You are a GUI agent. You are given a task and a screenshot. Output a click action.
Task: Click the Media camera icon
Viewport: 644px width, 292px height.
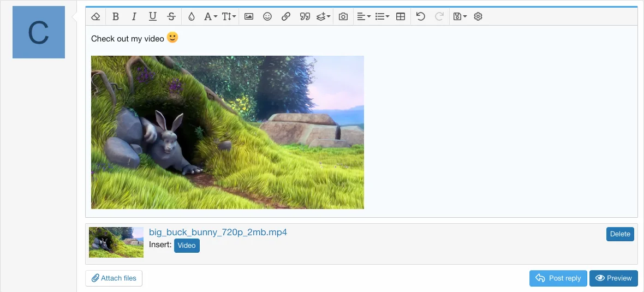[343, 16]
